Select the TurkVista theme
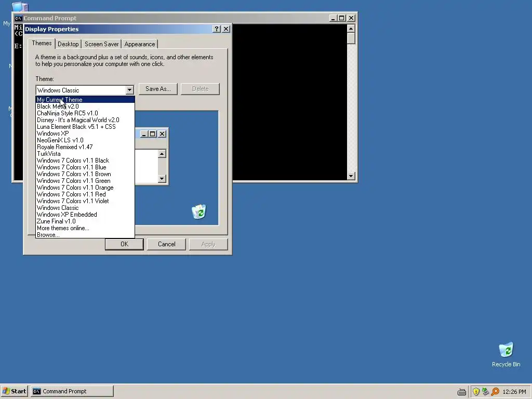 (x=85, y=154)
